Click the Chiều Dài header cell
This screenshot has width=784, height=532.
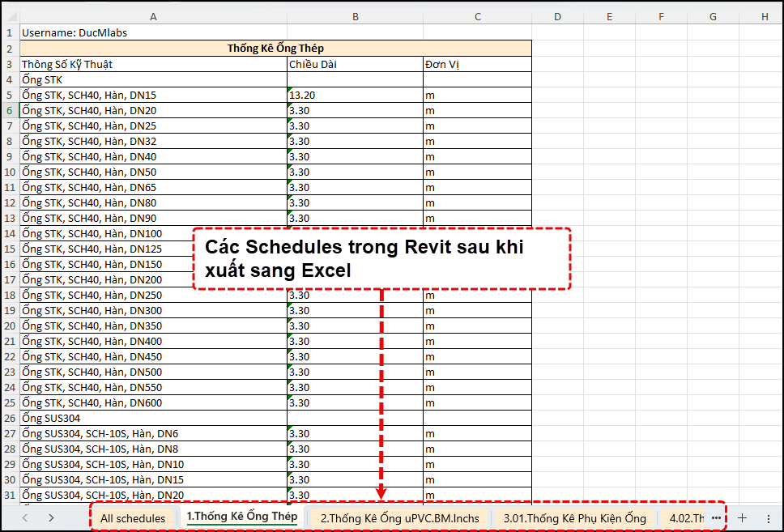tap(355, 64)
